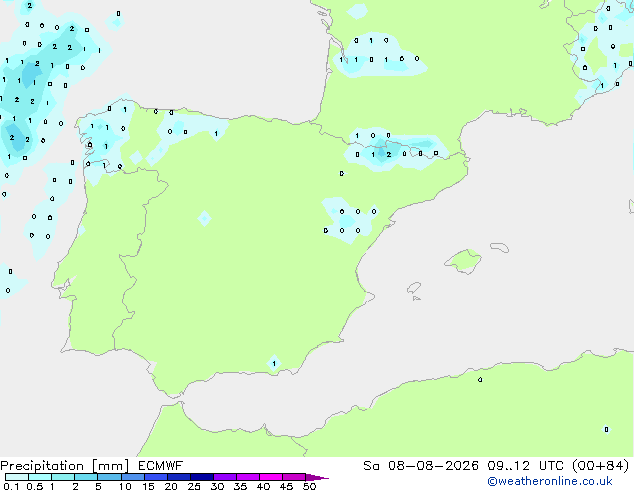The height and width of the screenshot is (490, 634).
Task: Select the lone '1' value in southern Spain
Action: (274, 363)
